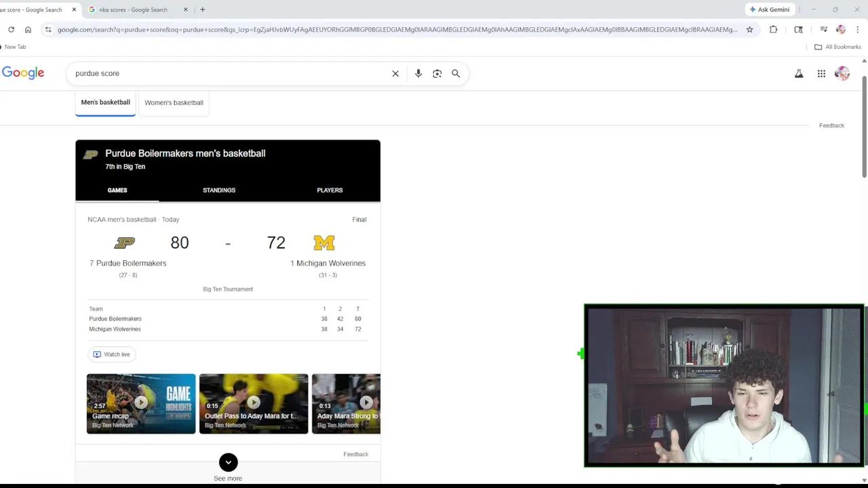Click the side panel toggle icon in toolbar
This screenshot has height=488, width=868.
[x=798, y=29]
